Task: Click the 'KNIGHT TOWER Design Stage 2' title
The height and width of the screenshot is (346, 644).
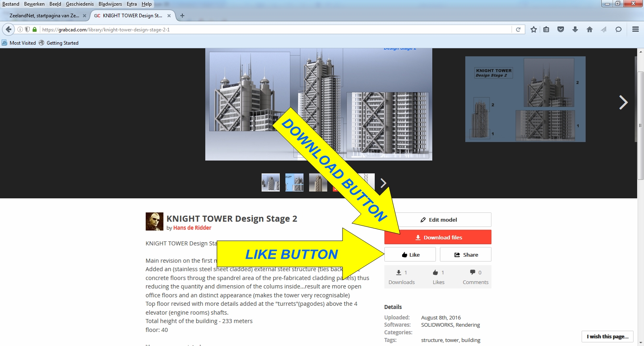Action: click(232, 218)
